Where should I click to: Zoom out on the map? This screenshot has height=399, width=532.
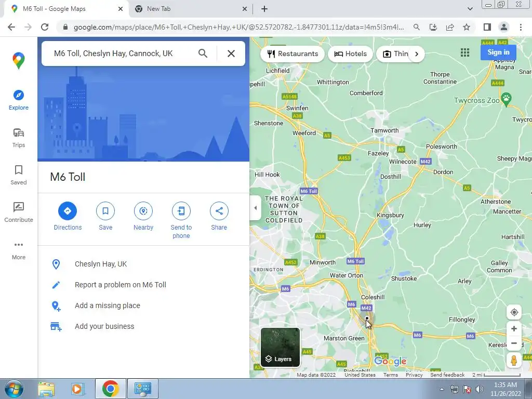514,343
